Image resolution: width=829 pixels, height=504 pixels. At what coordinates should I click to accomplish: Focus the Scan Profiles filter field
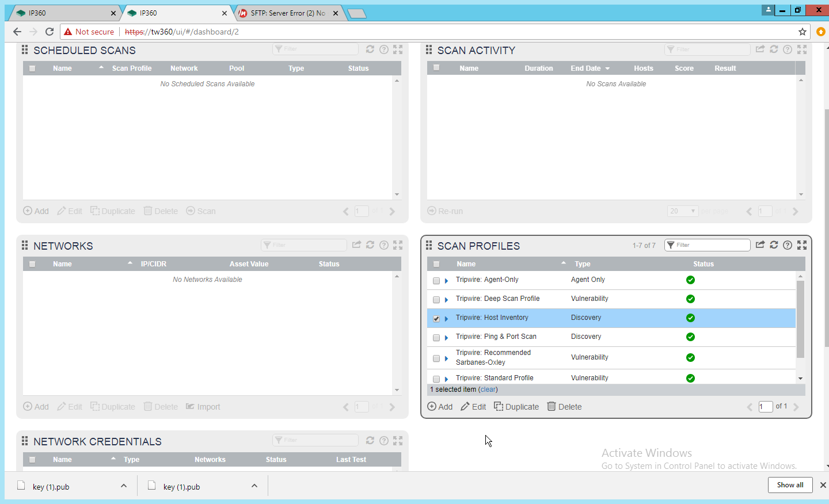coord(708,245)
